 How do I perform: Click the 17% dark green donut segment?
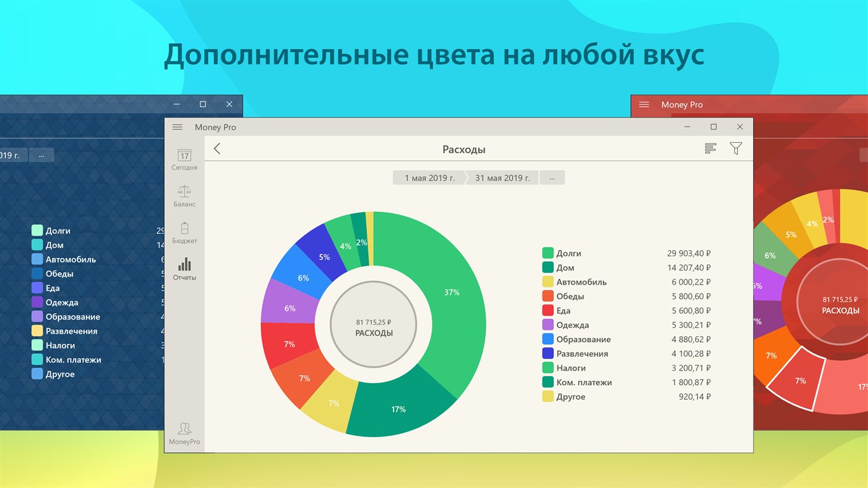pyautogui.click(x=399, y=409)
